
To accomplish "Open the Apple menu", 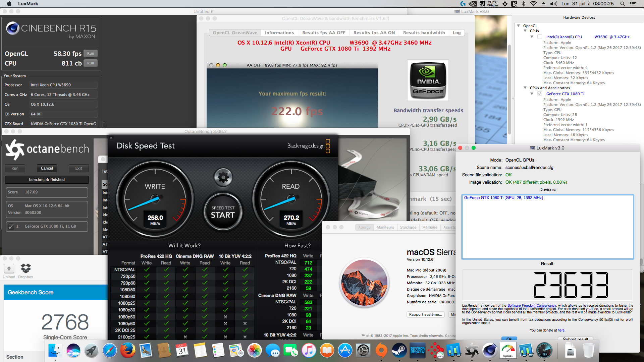I will (9, 4).
